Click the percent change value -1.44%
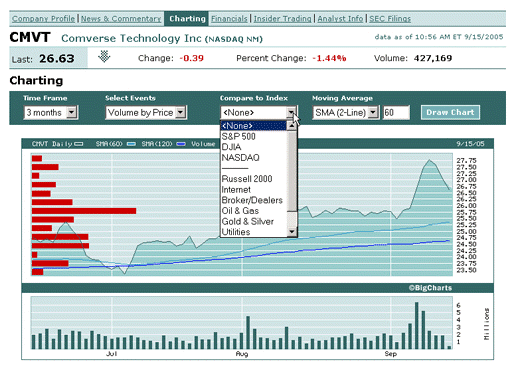515x370 pixels. point(329,58)
